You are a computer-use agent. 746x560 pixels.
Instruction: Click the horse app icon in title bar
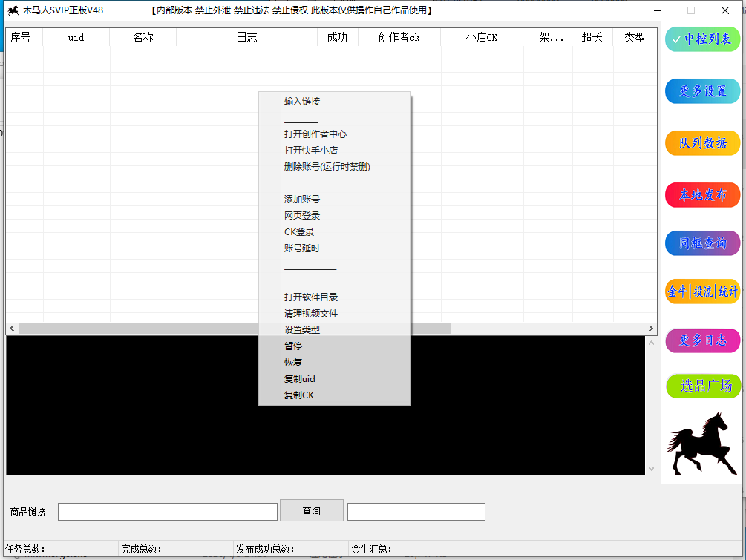13,10
